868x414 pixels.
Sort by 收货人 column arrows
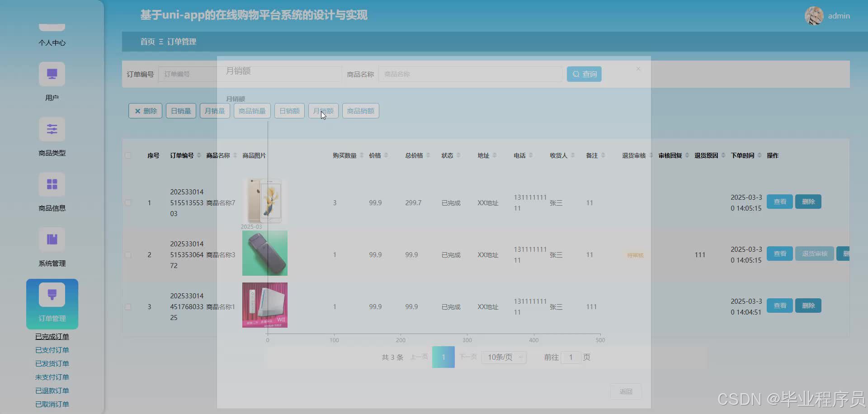point(572,155)
